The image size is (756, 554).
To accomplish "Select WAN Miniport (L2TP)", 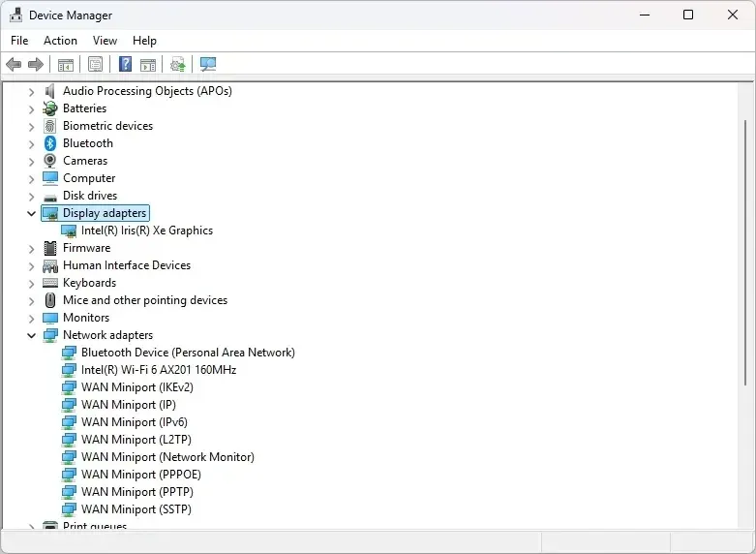I will [136, 440].
